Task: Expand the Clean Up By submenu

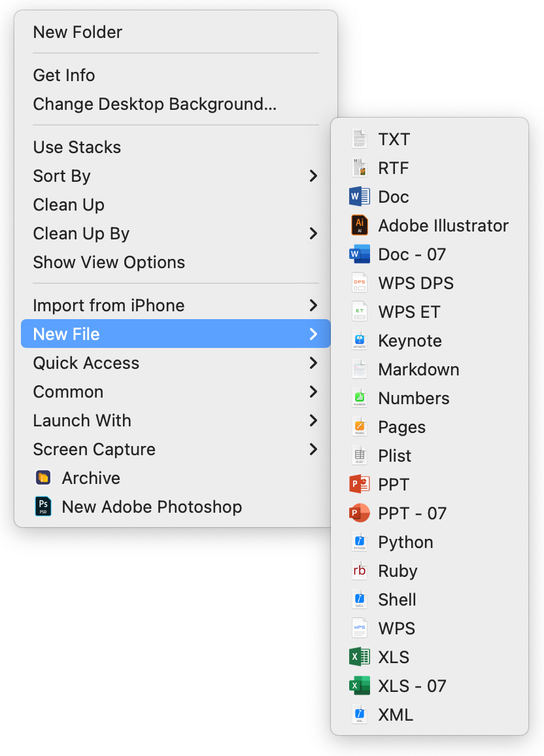Action: pos(313,233)
